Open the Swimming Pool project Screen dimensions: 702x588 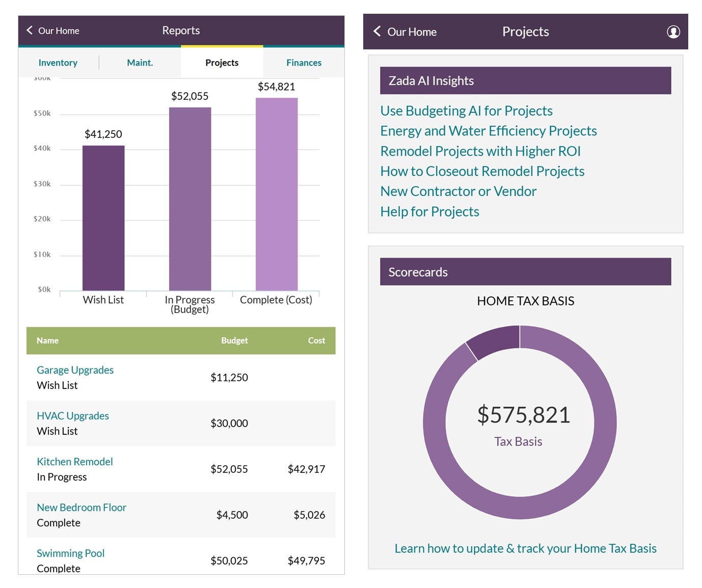click(71, 553)
